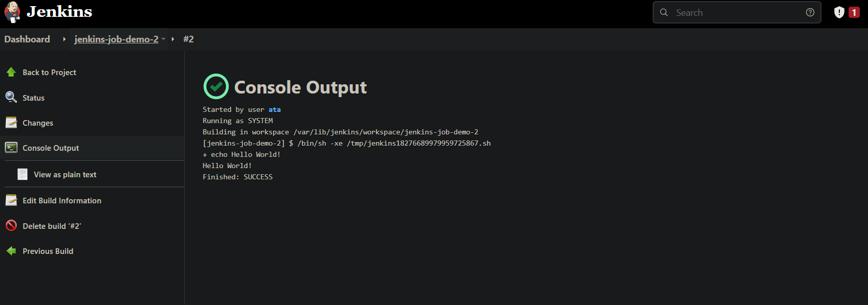Open the jenkins-job-demo-2 breadcrumb link
This screenshot has height=305, width=868.
tap(116, 39)
